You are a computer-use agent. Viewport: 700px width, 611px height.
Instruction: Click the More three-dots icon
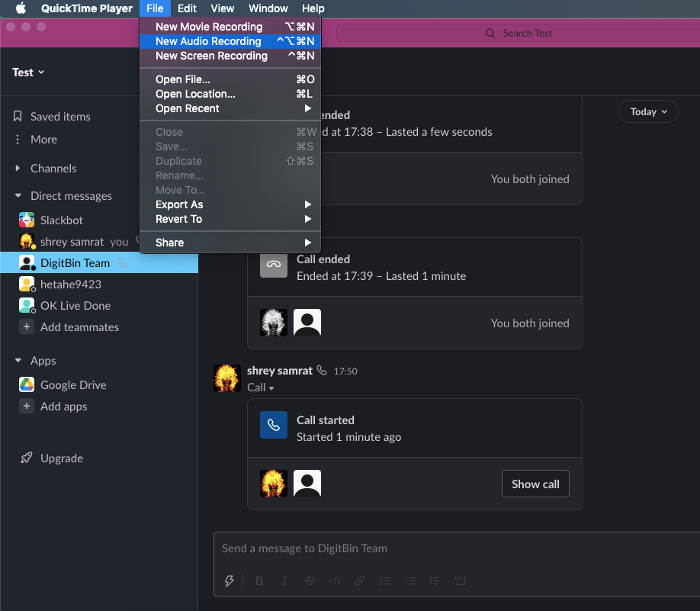click(18, 140)
